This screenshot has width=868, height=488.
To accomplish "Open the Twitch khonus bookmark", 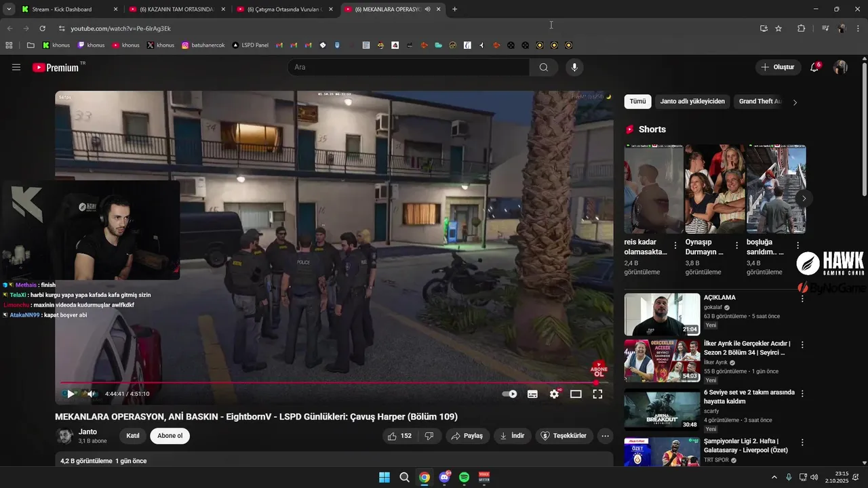I will (x=91, y=45).
